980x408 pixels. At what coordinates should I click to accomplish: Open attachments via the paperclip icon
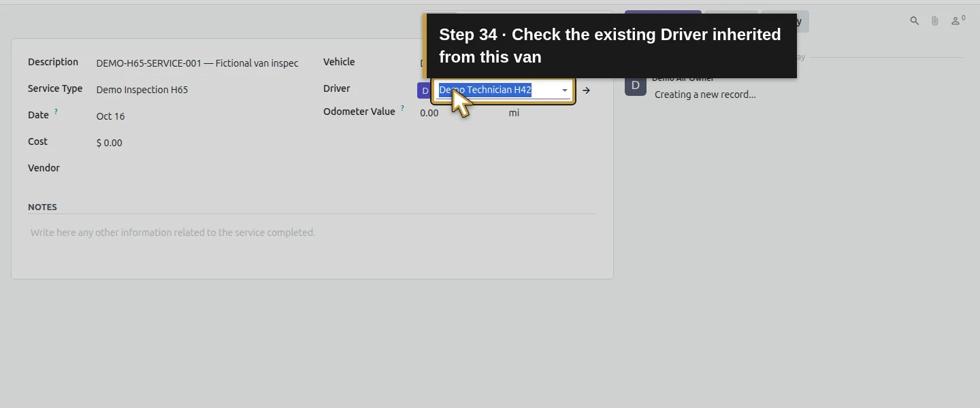pyautogui.click(x=935, y=21)
